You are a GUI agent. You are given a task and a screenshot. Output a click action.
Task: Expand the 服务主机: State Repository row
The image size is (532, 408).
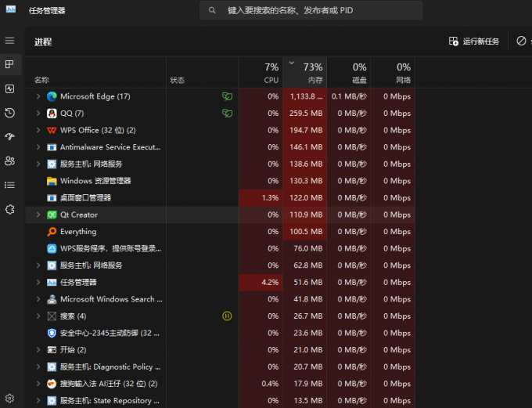38,400
